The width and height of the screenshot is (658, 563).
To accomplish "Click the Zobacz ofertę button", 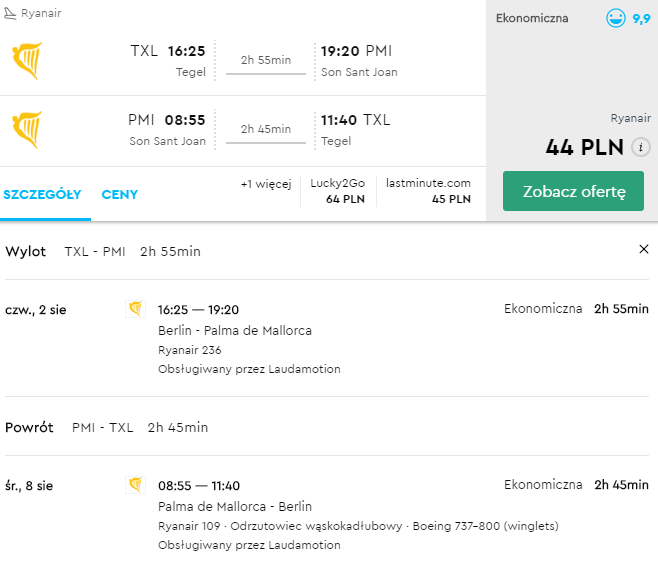I will tap(573, 191).
